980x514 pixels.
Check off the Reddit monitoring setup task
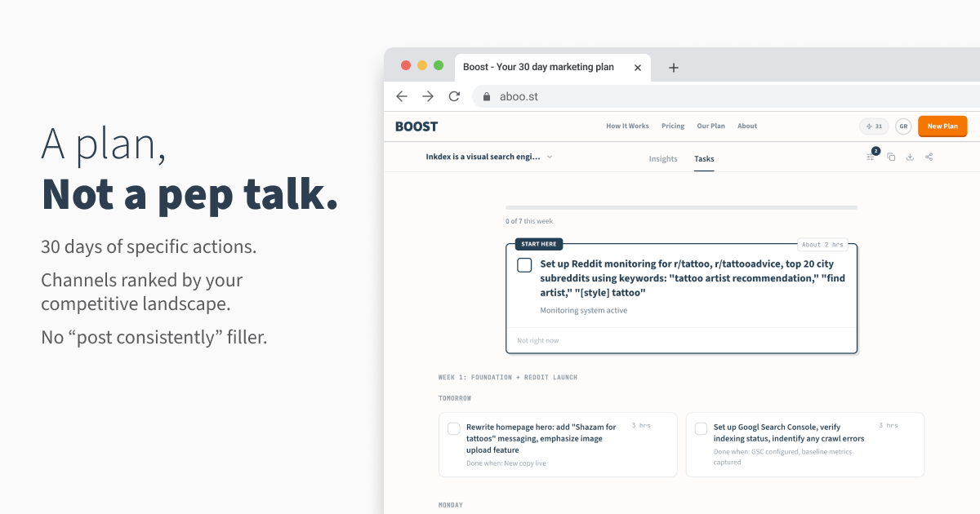tap(524, 264)
